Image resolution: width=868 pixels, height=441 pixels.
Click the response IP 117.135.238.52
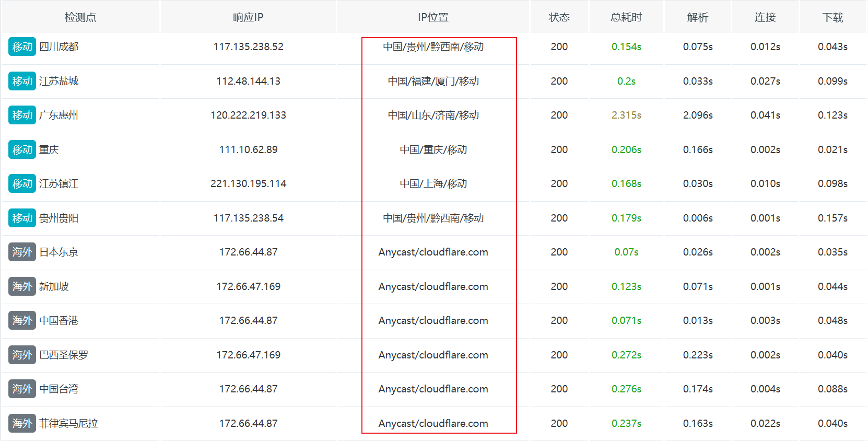tap(248, 47)
